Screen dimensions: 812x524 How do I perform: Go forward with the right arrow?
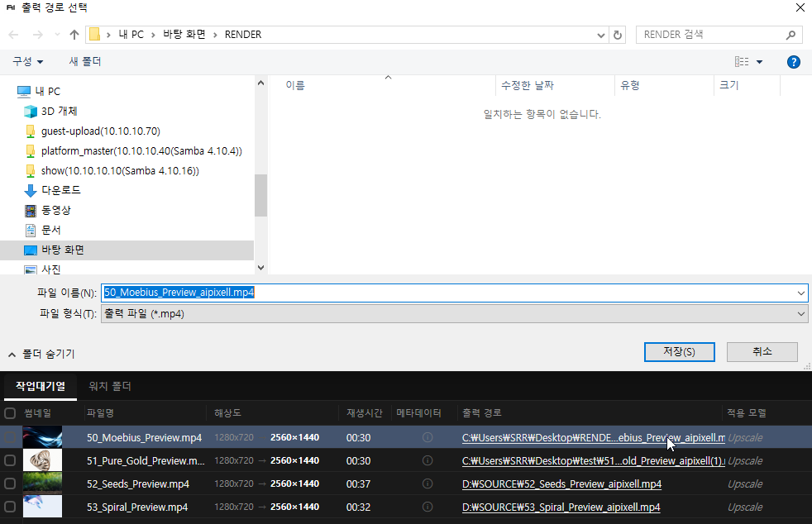(38, 35)
